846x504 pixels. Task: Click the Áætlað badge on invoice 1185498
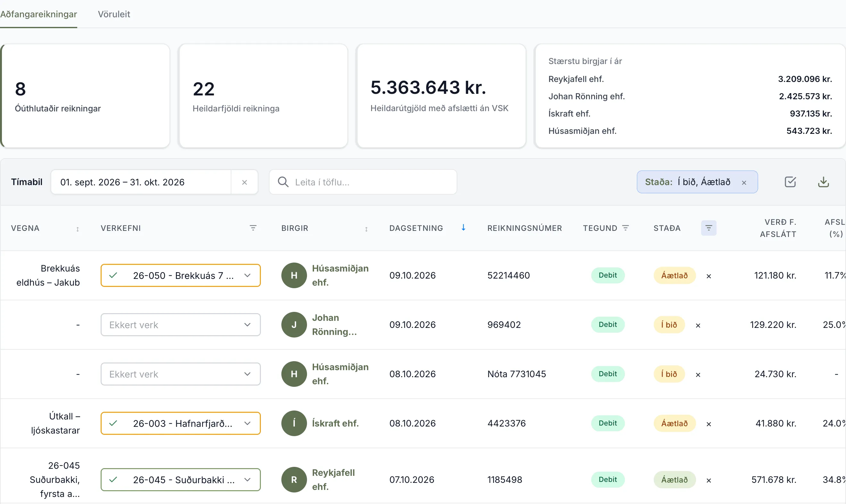[674, 480]
